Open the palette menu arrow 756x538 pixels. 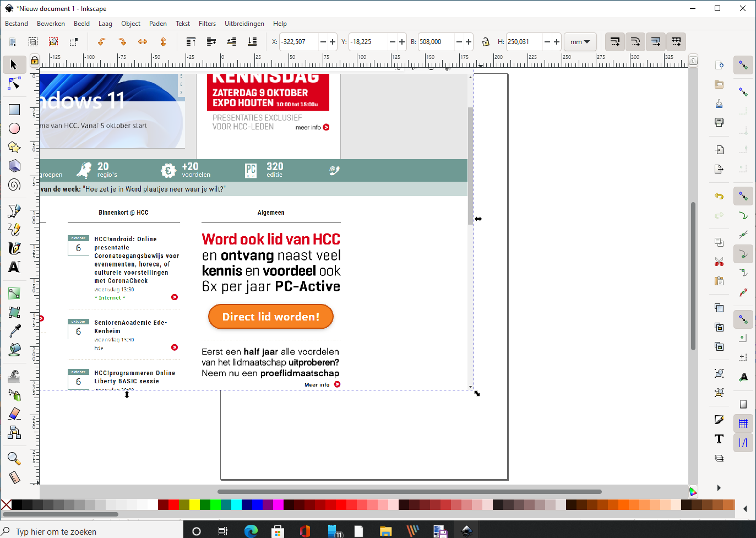[745, 509]
